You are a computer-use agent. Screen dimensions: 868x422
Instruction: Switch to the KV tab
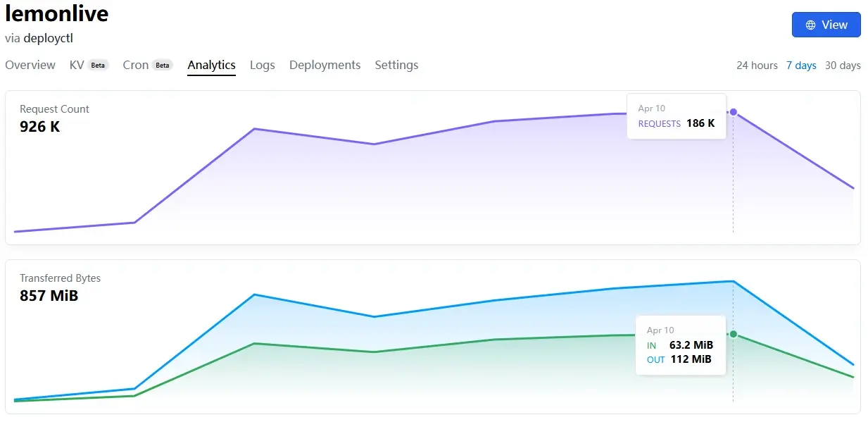point(77,65)
